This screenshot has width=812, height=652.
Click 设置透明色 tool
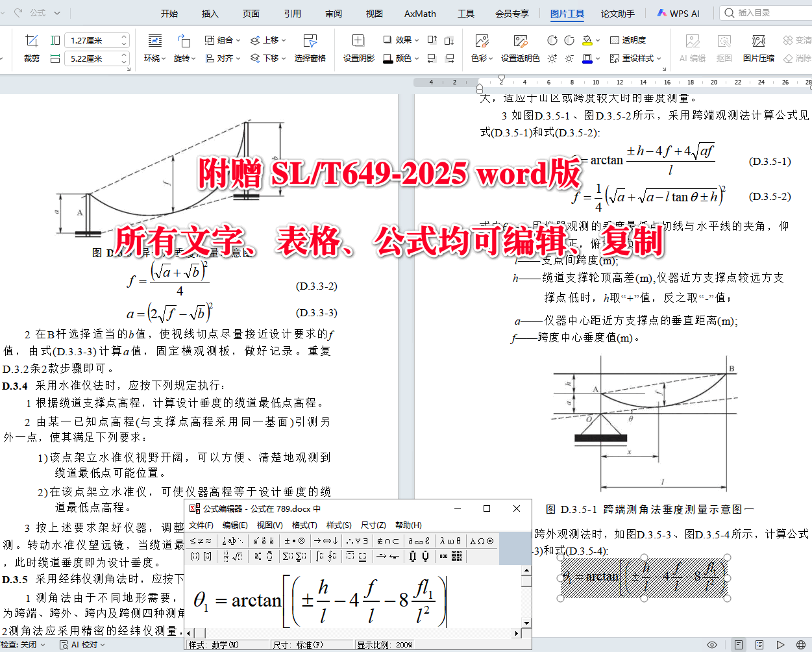tap(520, 49)
